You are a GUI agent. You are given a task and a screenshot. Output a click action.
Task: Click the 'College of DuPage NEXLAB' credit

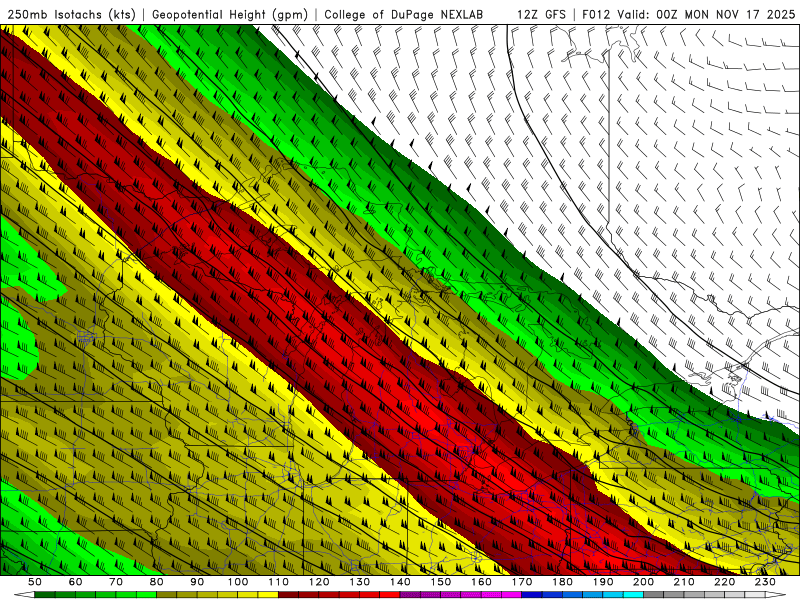click(404, 14)
